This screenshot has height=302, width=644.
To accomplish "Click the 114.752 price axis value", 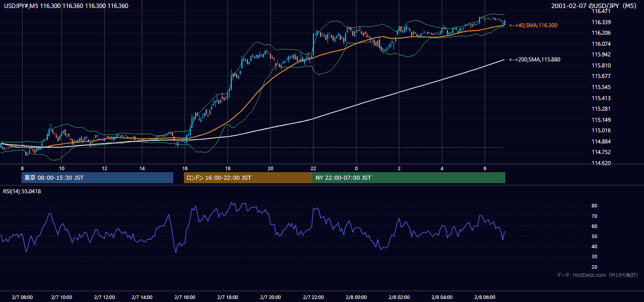I will [601, 152].
